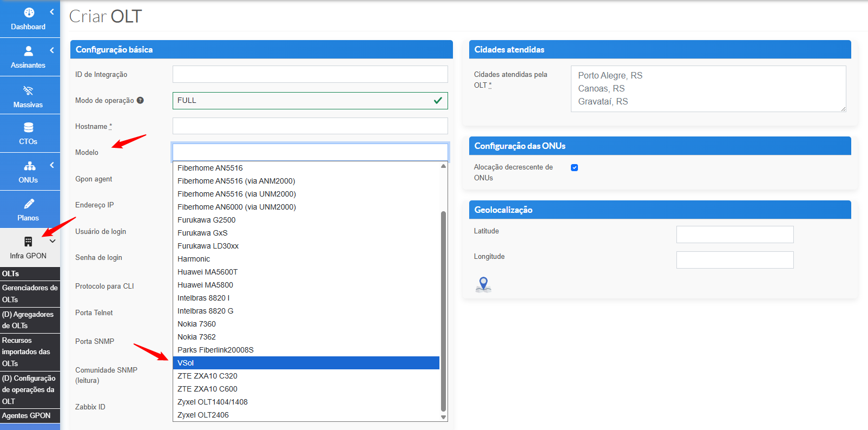The width and height of the screenshot is (868, 430).
Task: Open the Assinantes user icon
Action: [29, 51]
